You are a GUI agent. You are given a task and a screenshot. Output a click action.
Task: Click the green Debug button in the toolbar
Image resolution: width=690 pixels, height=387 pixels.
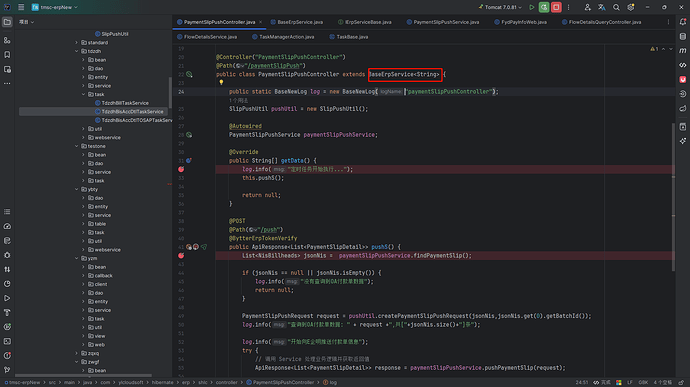coord(544,7)
